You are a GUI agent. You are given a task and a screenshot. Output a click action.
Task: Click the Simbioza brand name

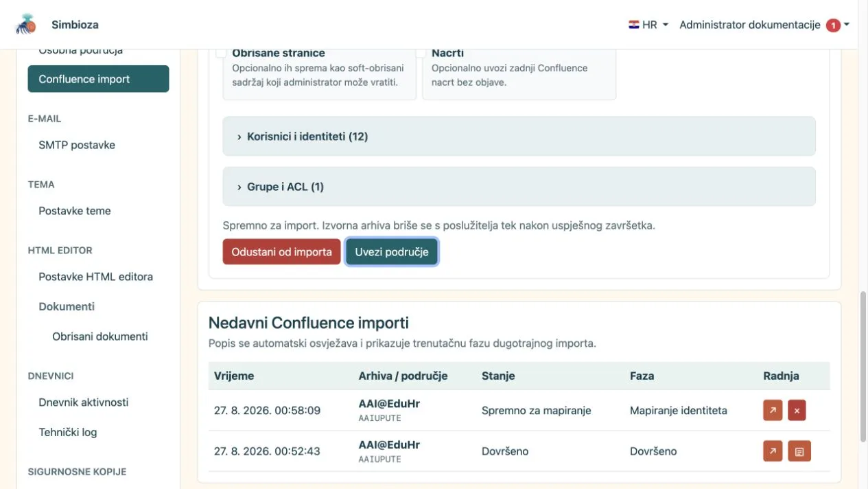(75, 25)
